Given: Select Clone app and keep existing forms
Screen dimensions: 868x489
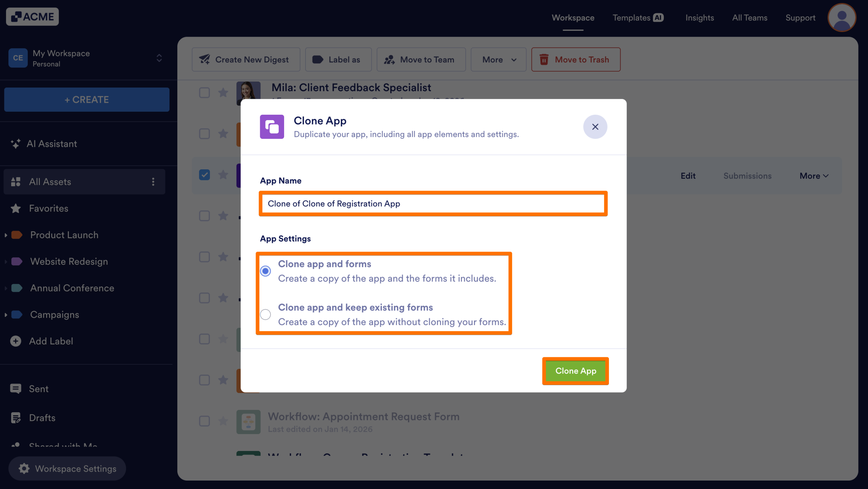Looking at the screenshot, I should point(265,314).
